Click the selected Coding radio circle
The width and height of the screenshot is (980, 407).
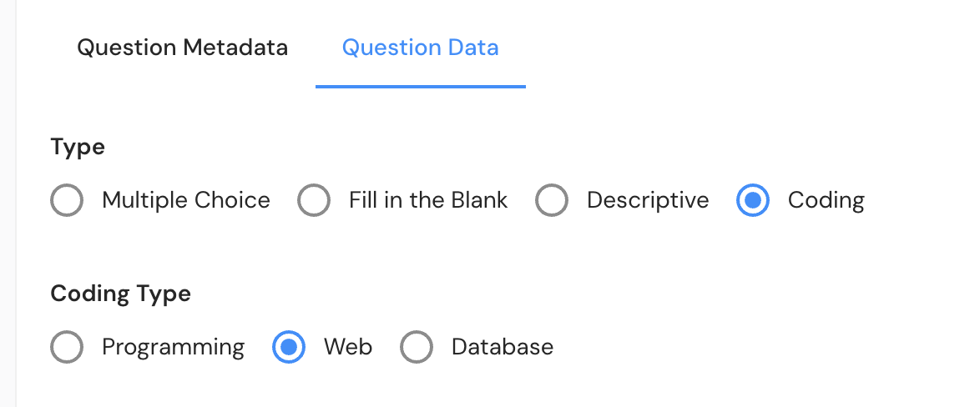[x=753, y=200]
